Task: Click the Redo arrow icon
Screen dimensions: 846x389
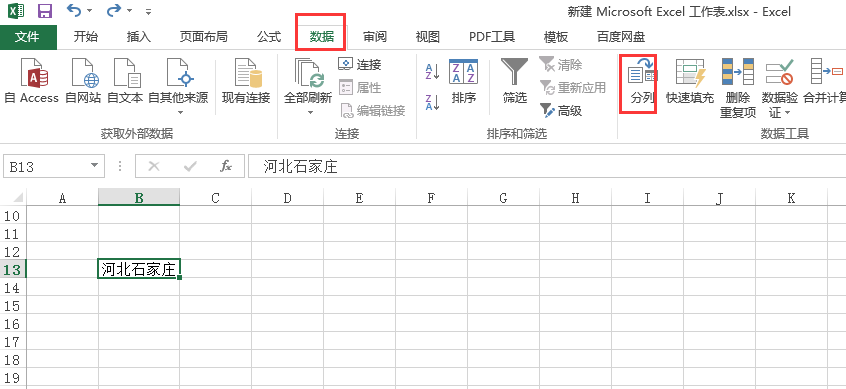Action: (114, 10)
